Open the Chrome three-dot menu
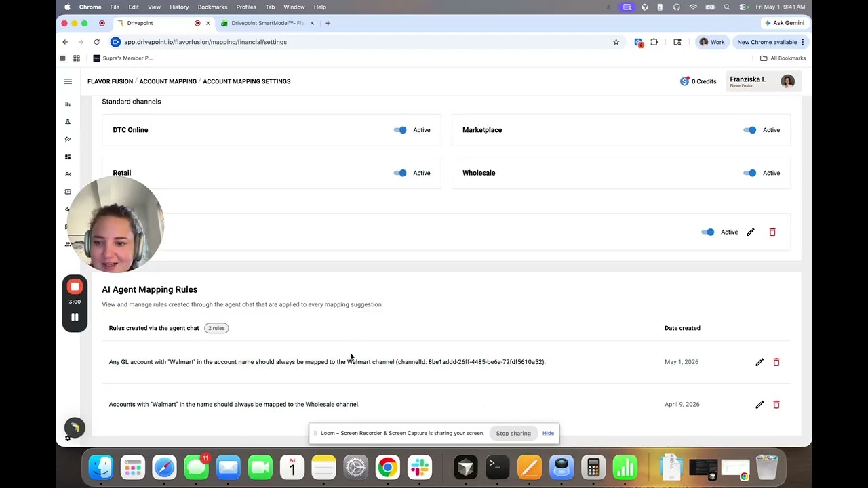The height and width of the screenshot is (488, 868). 803,42
